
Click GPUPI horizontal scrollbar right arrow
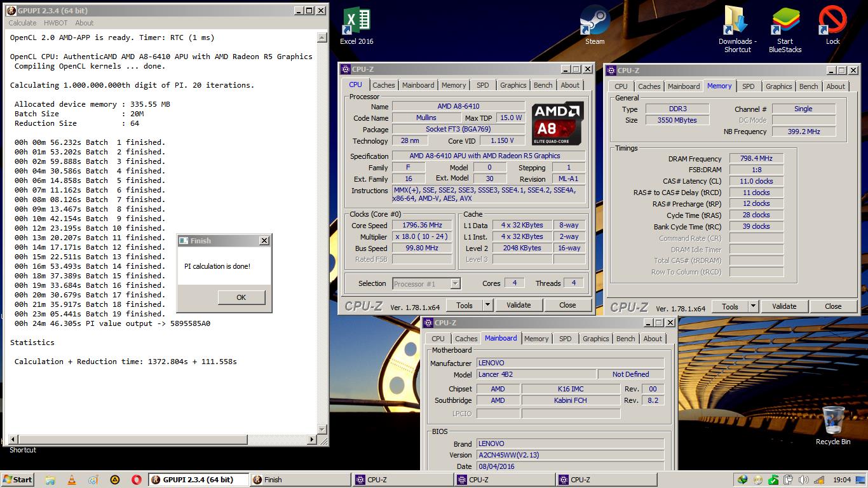312,439
